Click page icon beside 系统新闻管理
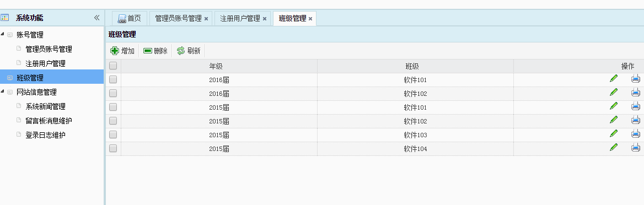This screenshot has height=205, width=644. (x=19, y=106)
